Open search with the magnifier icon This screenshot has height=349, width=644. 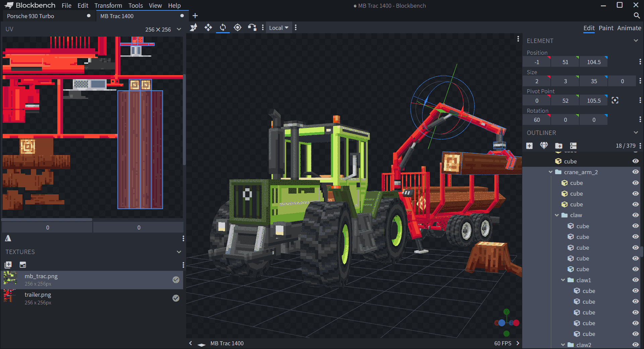click(636, 16)
